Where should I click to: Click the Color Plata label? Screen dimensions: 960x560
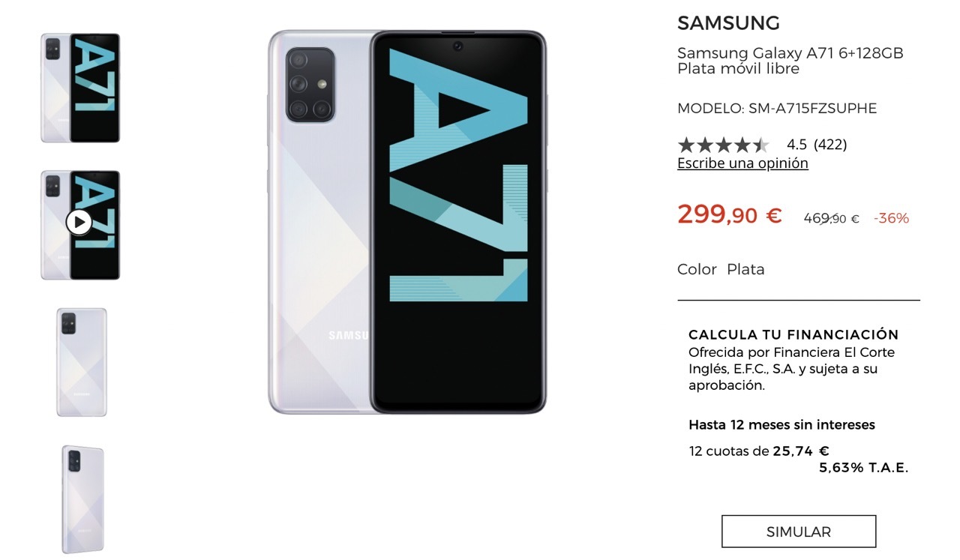click(721, 269)
